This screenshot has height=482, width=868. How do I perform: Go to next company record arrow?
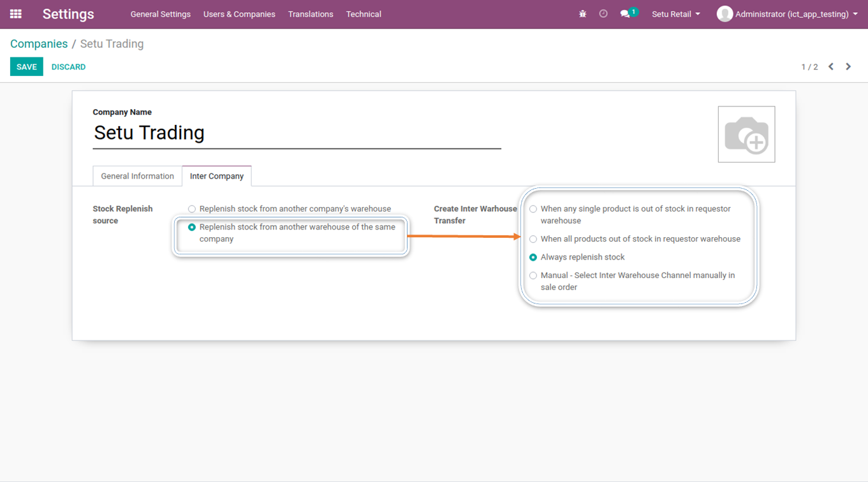(848, 67)
